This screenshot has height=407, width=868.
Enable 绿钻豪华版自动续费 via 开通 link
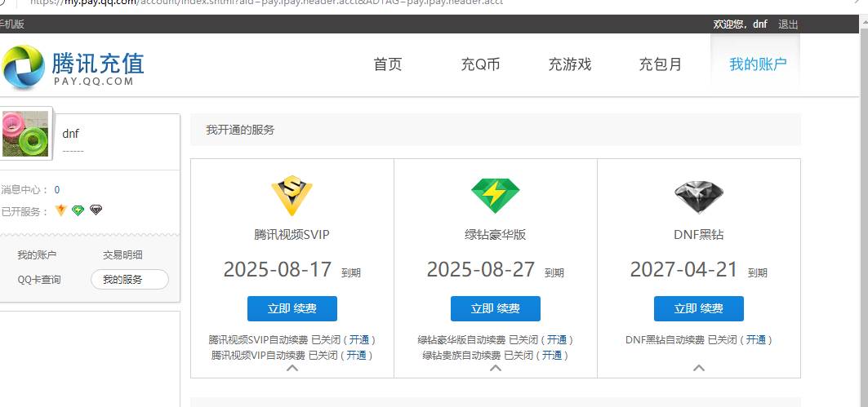tap(557, 339)
